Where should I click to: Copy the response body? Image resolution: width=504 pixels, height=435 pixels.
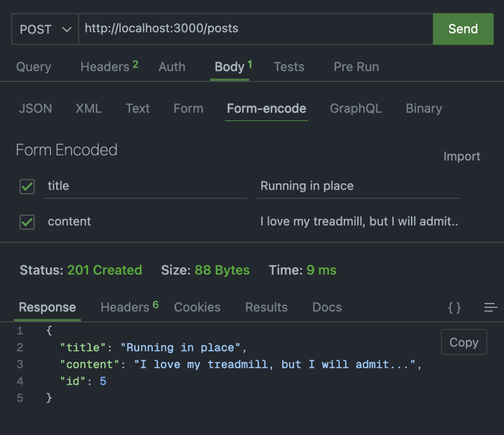(463, 342)
